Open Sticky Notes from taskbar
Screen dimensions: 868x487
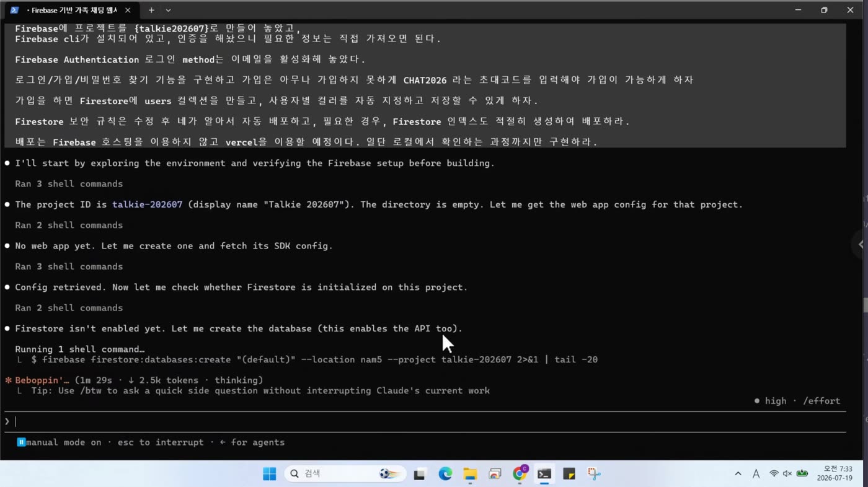569,474
